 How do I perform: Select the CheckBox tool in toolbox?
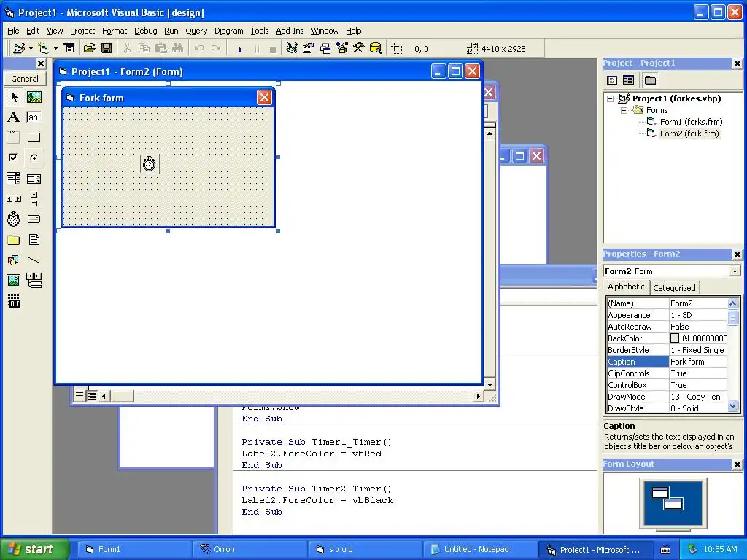tap(14, 157)
